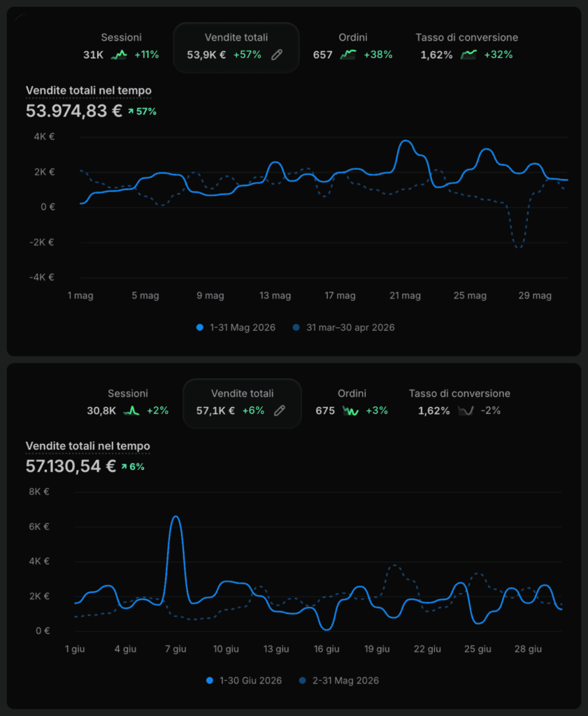The width and height of the screenshot is (588, 716).
Task: Click the dashed-line dip below zero near 29 mag
Action: [519, 247]
